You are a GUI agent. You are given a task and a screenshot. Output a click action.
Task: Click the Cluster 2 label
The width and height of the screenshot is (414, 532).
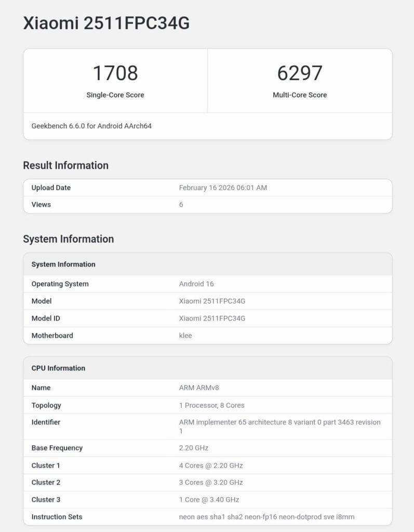pos(46,483)
